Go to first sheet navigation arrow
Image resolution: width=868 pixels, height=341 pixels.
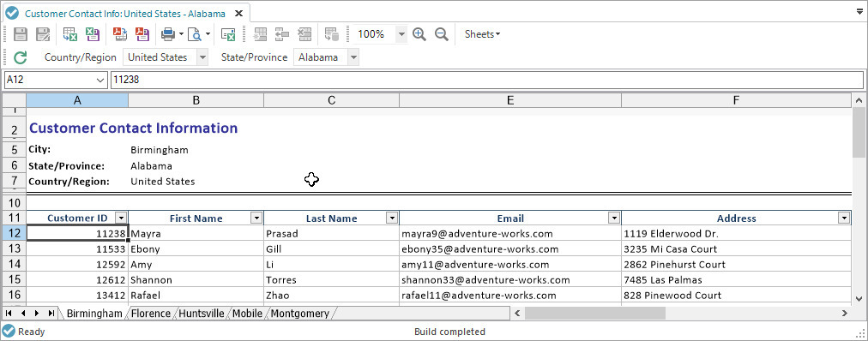coord(9,314)
